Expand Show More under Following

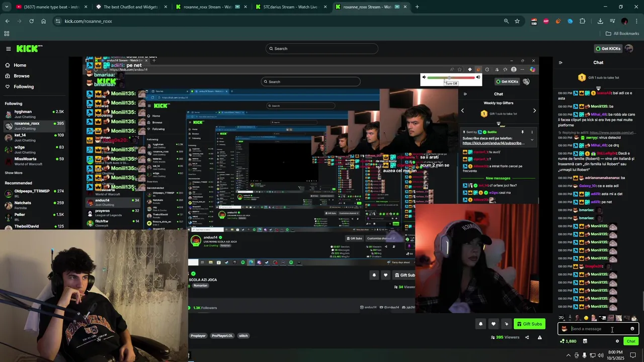[x=14, y=173]
